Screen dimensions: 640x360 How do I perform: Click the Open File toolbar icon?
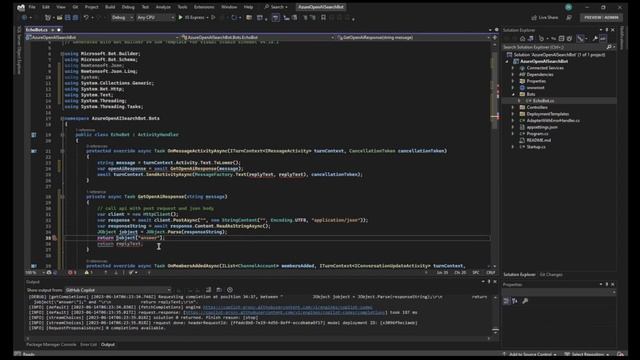pos(60,18)
